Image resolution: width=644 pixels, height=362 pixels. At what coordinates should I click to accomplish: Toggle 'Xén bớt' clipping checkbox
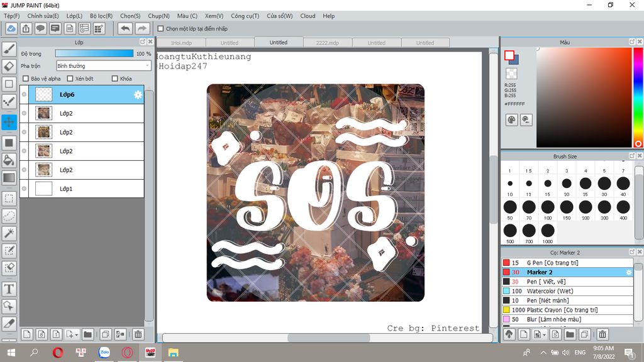pos(70,79)
